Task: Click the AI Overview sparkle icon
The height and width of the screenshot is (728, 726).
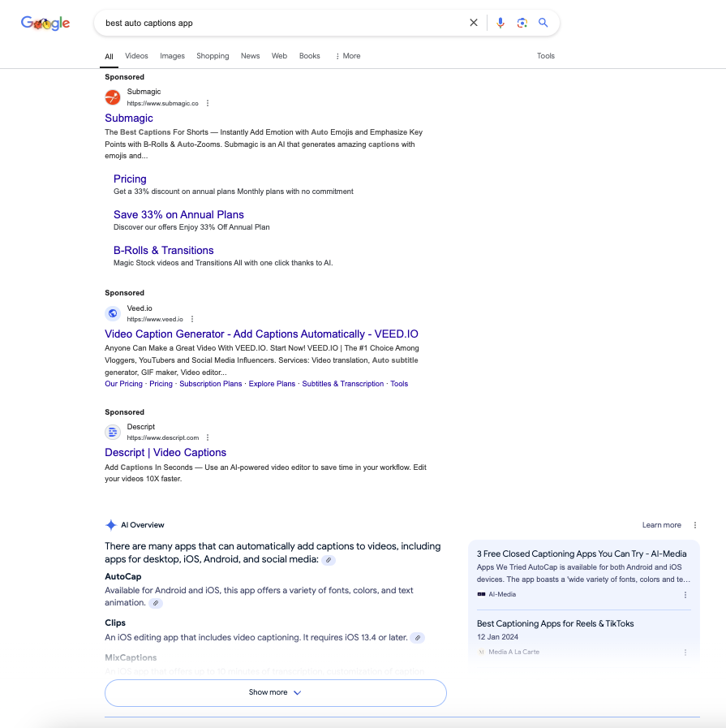Action: tap(111, 525)
